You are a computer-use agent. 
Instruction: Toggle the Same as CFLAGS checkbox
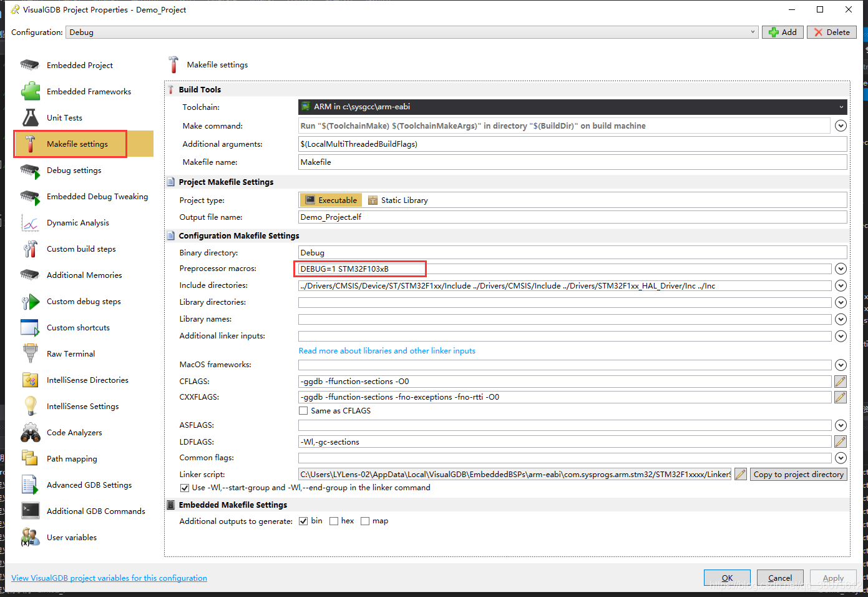click(x=303, y=411)
